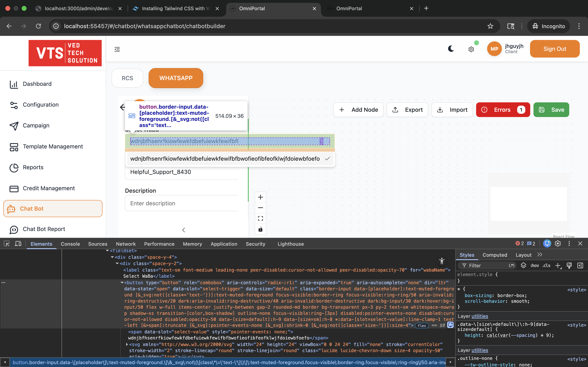Viewport: 588px width, 367px height.
Task: Click the React Flow minimap
Action: pos(528,203)
